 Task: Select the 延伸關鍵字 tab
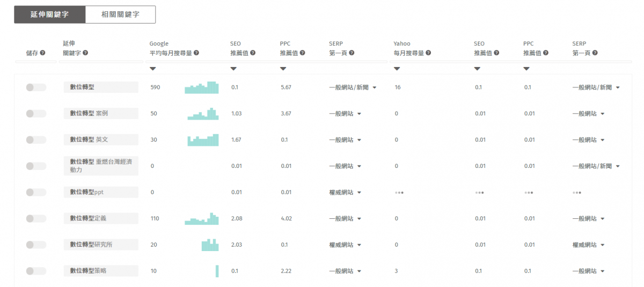coord(49,14)
